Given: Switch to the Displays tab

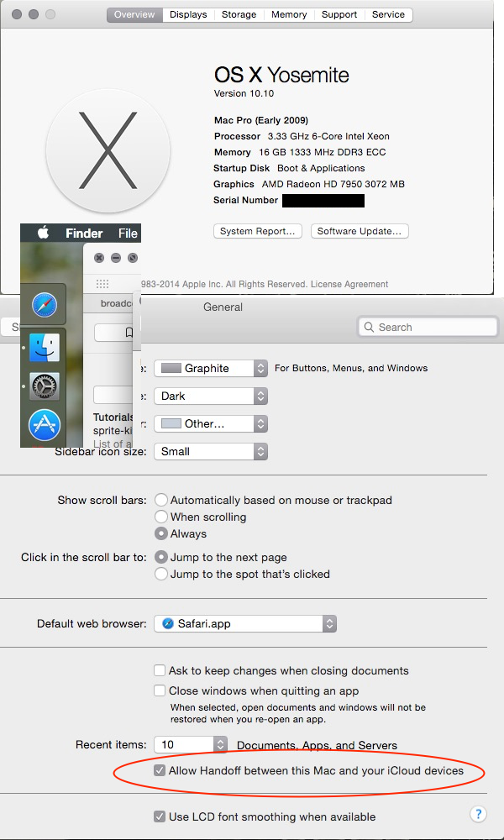Looking at the screenshot, I should [188, 14].
